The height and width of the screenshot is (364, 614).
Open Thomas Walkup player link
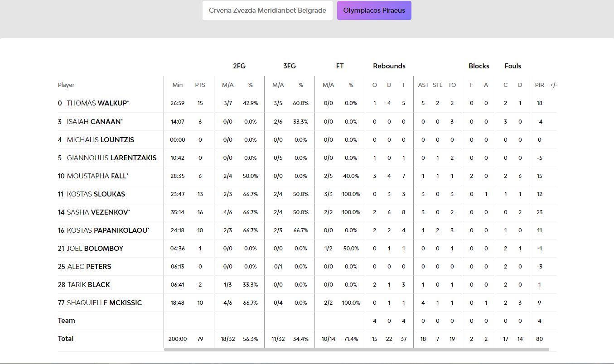click(97, 103)
